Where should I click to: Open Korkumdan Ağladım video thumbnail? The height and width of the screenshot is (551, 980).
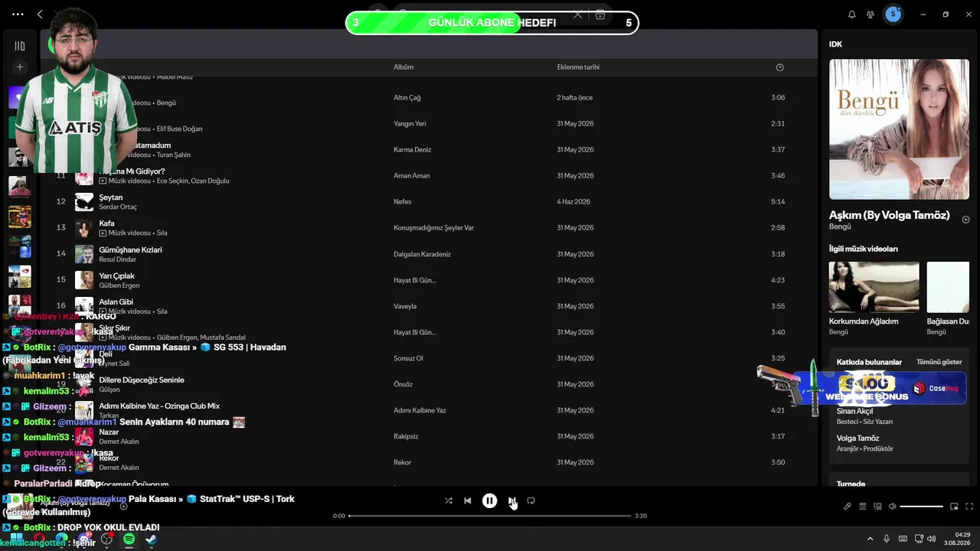tap(874, 287)
